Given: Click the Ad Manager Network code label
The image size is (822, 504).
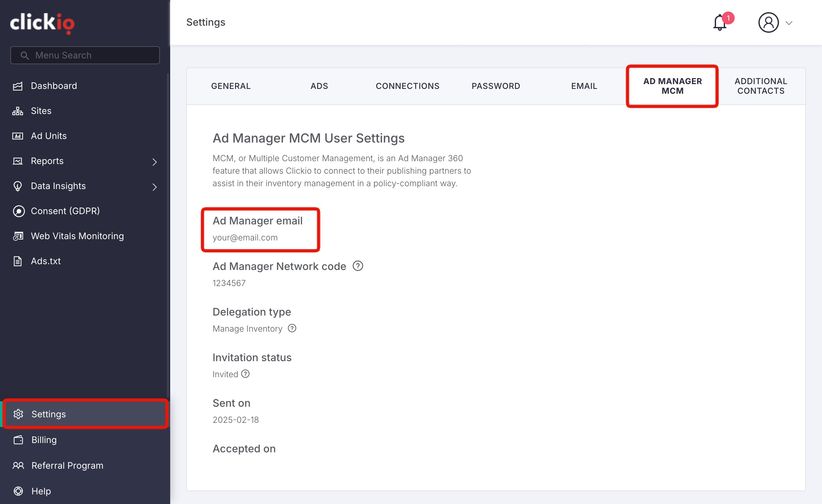Looking at the screenshot, I should 280,266.
